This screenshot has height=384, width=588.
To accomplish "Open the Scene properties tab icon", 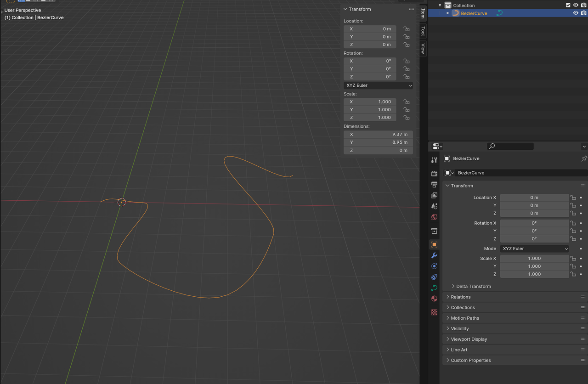I will 434,206.
